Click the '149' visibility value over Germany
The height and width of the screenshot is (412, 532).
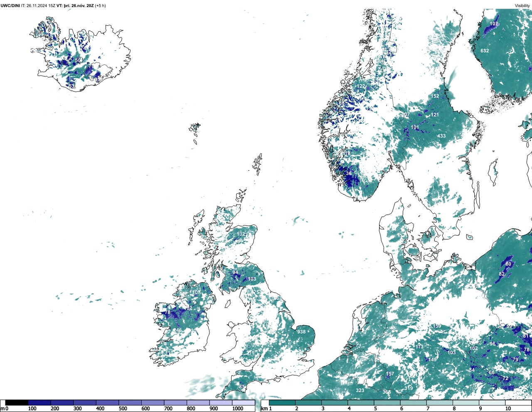(433, 360)
